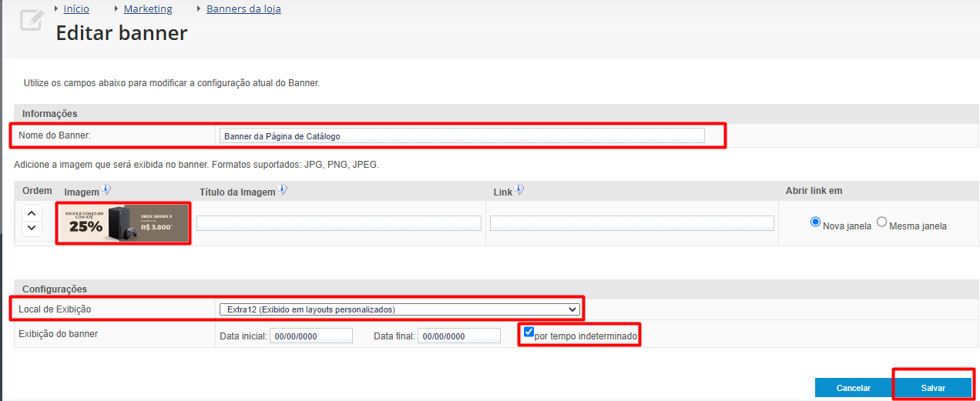
Task: Focus the Título da Imagem text field
Action: 339,223
